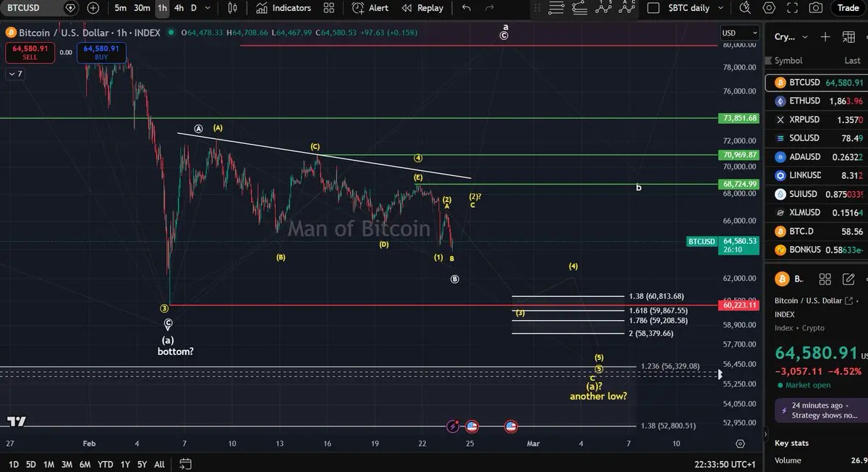Select SUIUSD row in watchlist
This screenshot has height=472, width=868.
[x=816, y=194]
